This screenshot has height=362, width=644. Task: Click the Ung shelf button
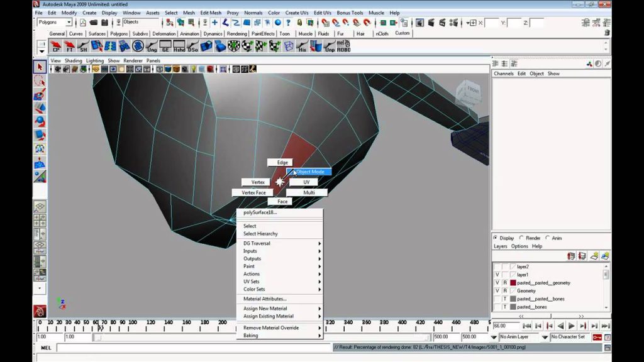pyautogui.click(x=152, y=46)
